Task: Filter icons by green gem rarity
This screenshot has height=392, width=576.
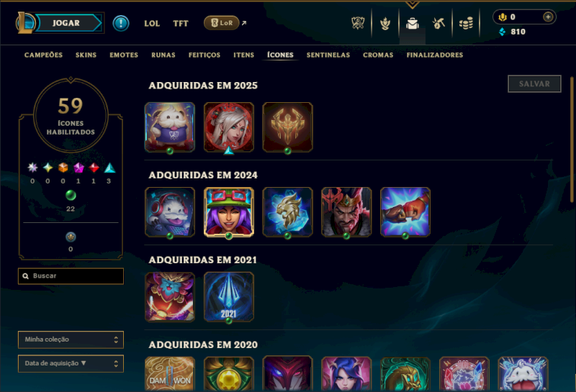Action: coord(71,195)
